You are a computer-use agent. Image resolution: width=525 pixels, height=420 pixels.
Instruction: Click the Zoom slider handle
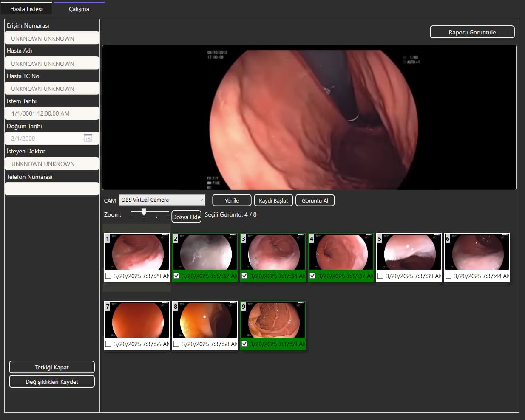point(144,211)
